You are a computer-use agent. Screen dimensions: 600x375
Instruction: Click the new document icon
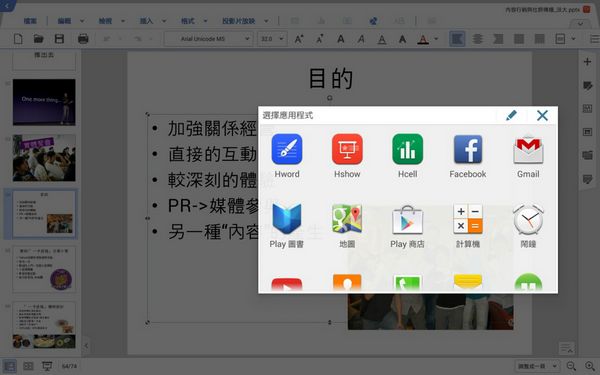click(18, 39)
